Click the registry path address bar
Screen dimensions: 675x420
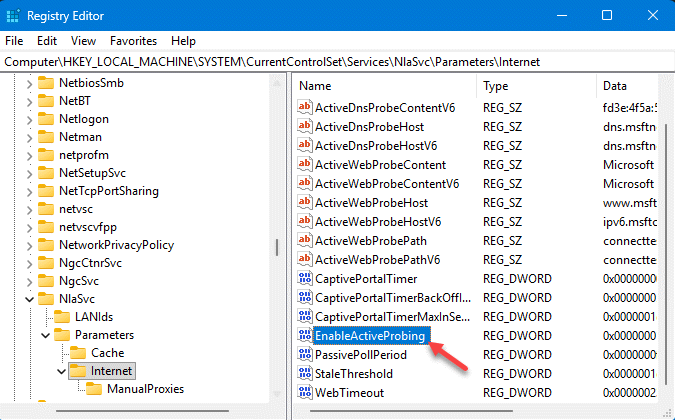[x=338, y=62]
